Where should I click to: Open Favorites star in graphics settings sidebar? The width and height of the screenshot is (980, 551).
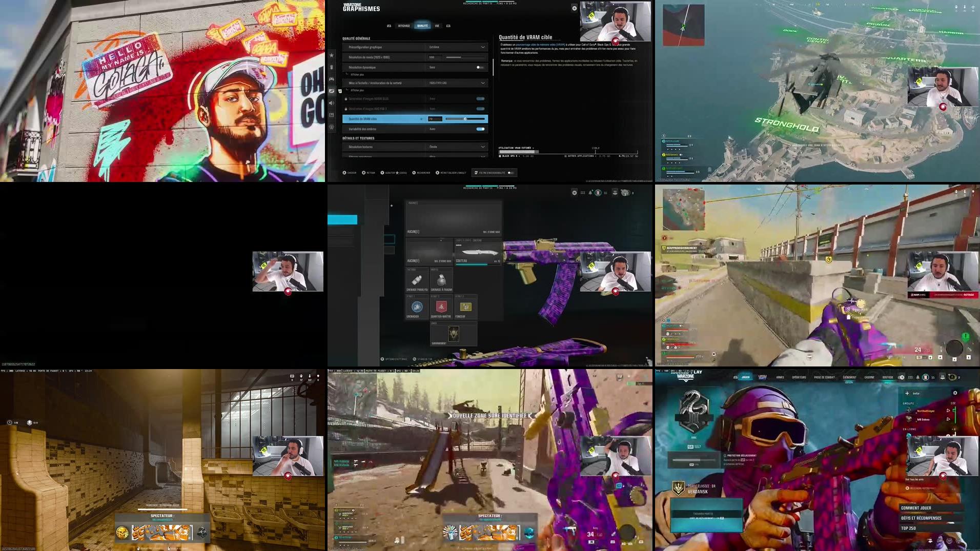point(331,55)
